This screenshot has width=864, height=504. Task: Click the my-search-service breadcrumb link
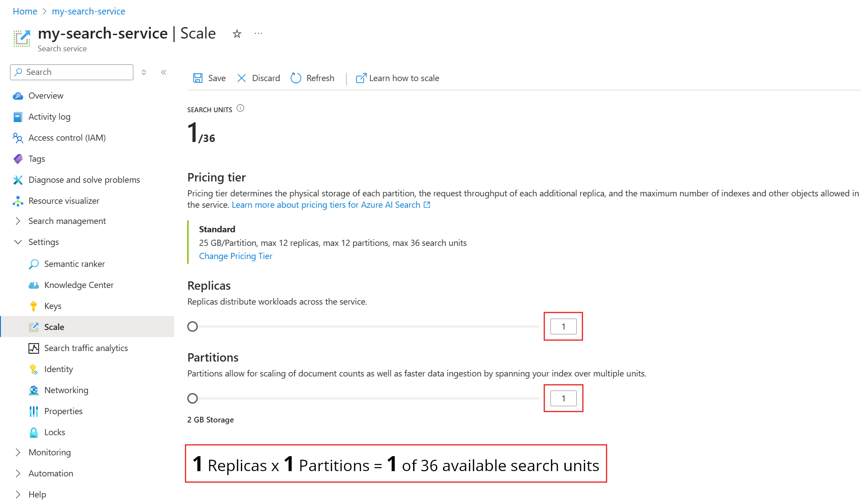coord(89,11)
